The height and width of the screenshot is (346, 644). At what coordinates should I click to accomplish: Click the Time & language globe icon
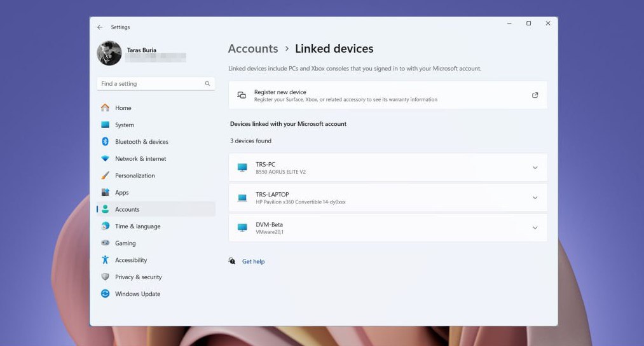(105, 226)
